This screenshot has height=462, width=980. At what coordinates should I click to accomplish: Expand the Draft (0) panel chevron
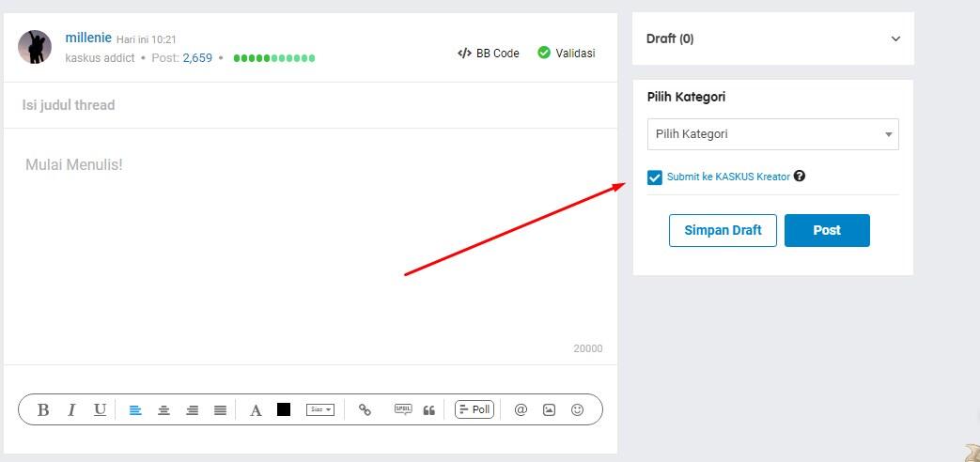pyautogui.click(x=895, y=38)
